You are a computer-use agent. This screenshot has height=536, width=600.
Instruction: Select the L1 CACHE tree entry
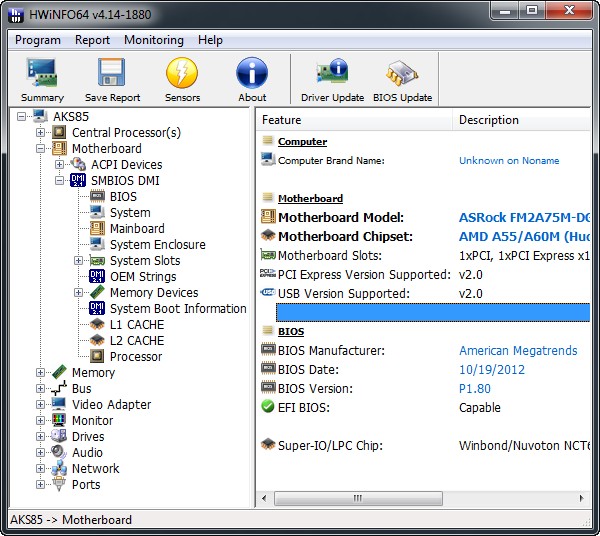click(x=136, y=324)
